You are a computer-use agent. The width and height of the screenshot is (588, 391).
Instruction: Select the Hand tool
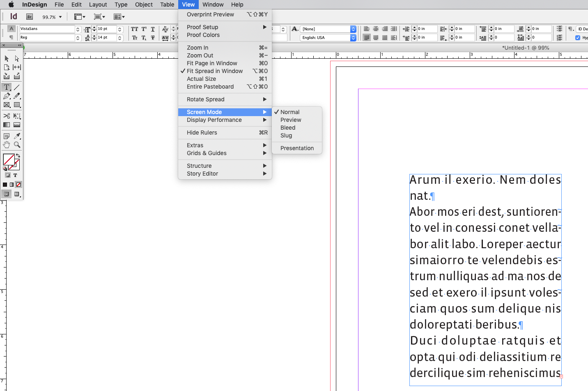click(7, 144)
